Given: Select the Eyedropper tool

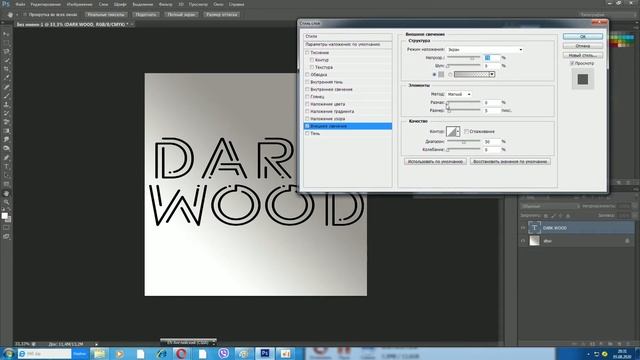Looking at the screenshot, I should tap(6, 78).
